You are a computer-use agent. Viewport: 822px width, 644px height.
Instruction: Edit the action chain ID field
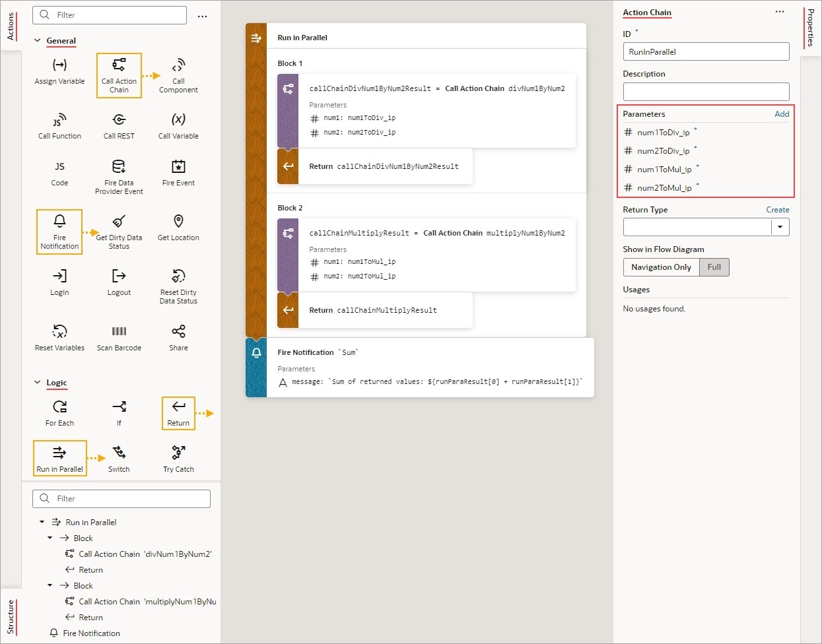706,51
